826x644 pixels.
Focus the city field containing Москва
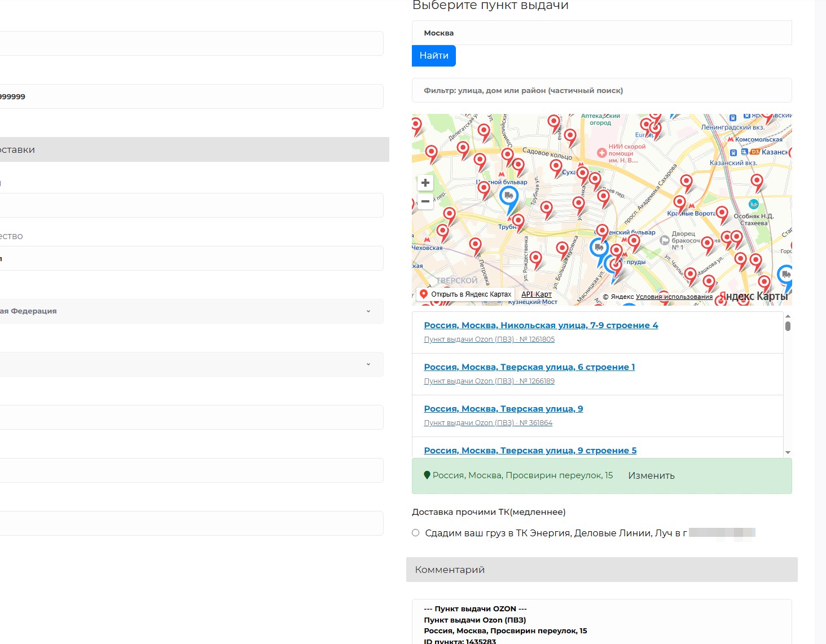click(602, 33)
